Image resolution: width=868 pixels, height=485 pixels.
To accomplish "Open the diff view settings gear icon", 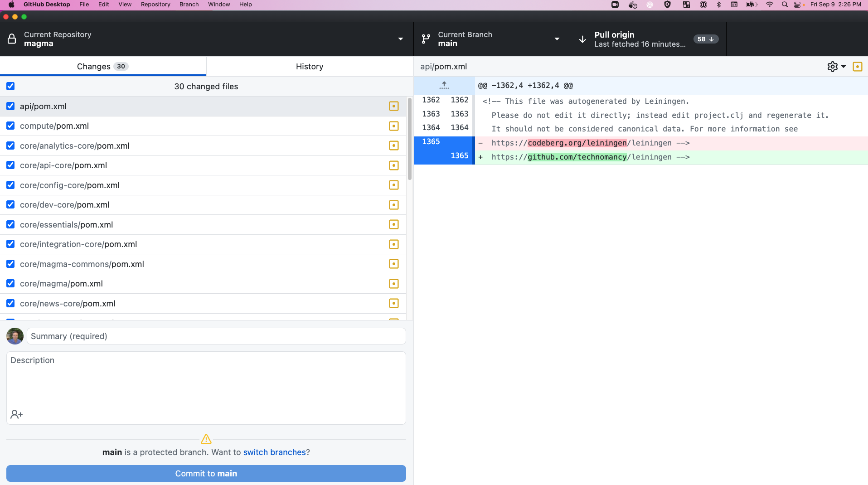I will click(x=833, y=66).
